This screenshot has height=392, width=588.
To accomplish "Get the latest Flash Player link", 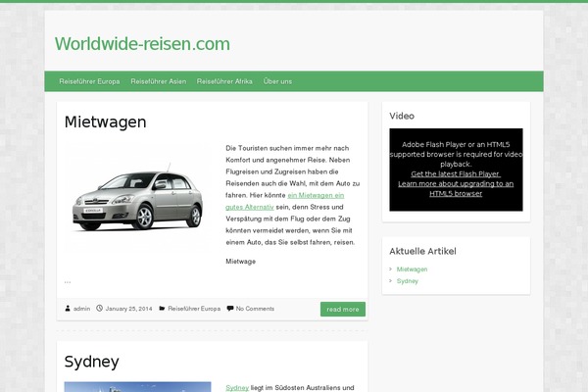I will click(456, 174).
